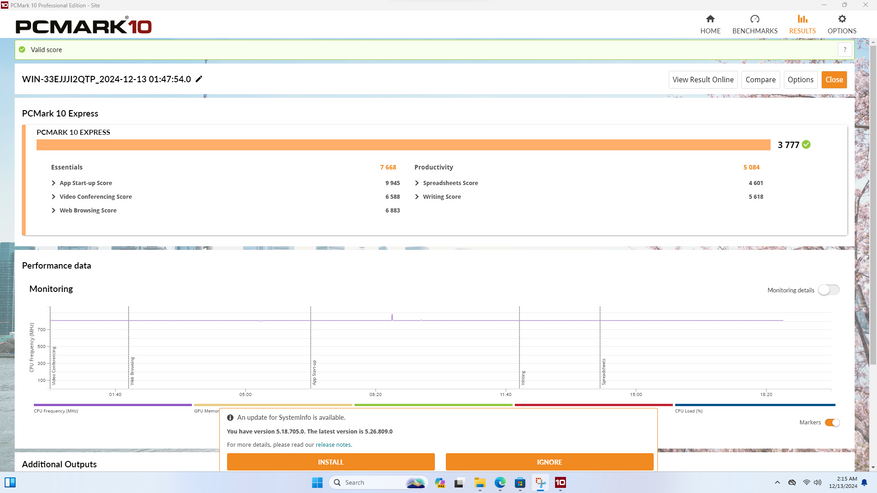Click the INSTALL update button
Viewport: 877px width, 493px height.
point(330,462)
